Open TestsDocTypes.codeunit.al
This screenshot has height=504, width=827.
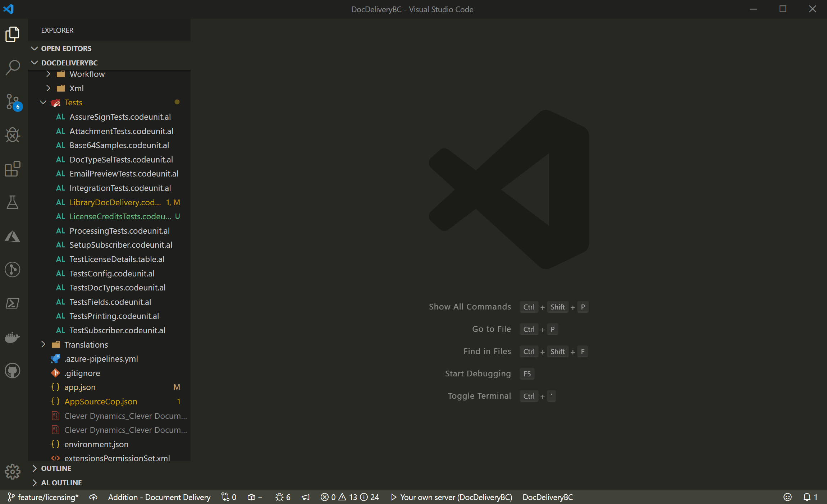point(109,288)
